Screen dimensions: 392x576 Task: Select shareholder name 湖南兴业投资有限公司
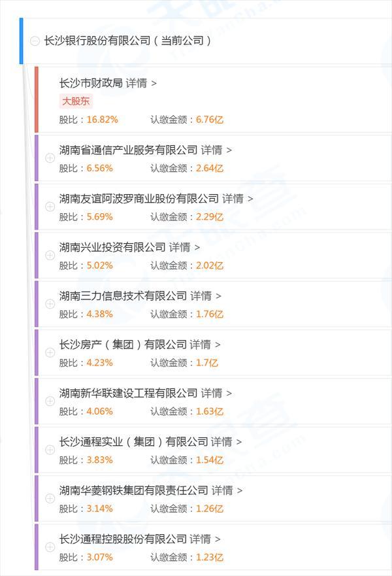112,247
